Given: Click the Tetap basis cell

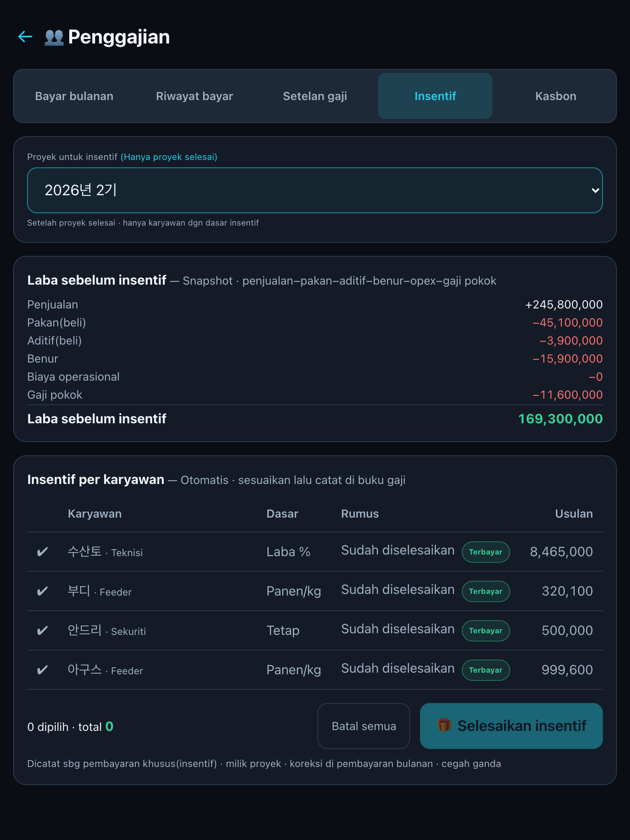Looking at the screenshot, I should (283, 630).
